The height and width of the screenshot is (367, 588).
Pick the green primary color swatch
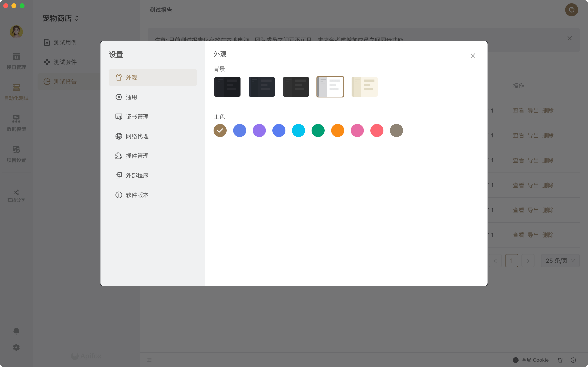318,130
